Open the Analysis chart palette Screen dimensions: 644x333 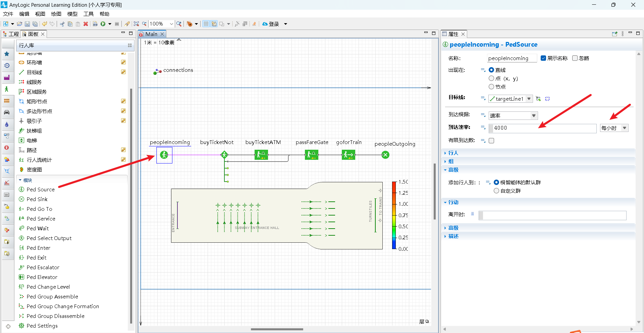pyautogui.click(x=7, y=183)
